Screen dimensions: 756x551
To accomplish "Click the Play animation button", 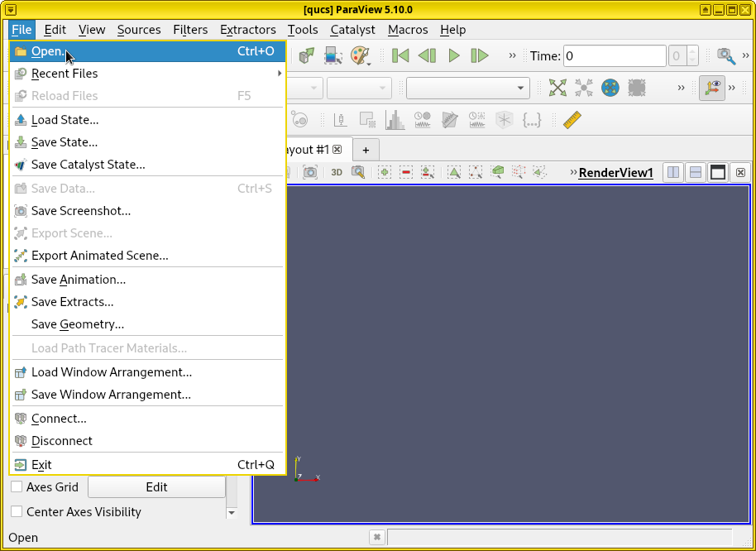I will pos(453,56).
